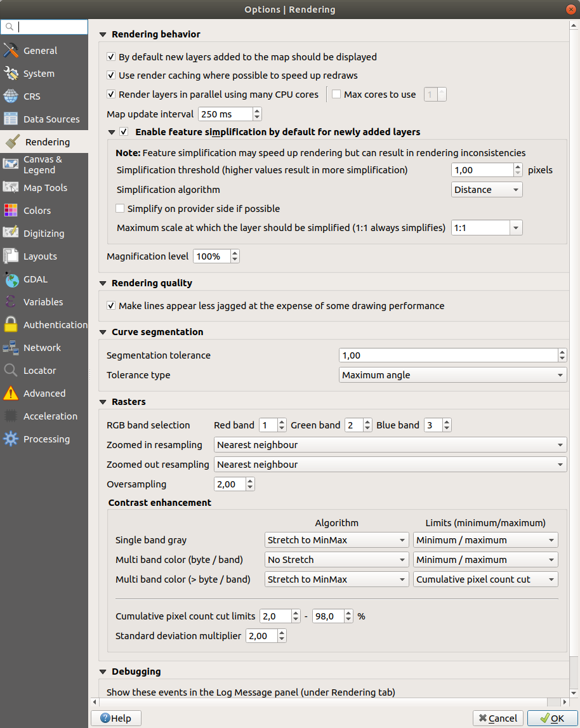This screenshot has height=728, width=580.
Task: Select the Data Sources section
Action: coord(46,119)
